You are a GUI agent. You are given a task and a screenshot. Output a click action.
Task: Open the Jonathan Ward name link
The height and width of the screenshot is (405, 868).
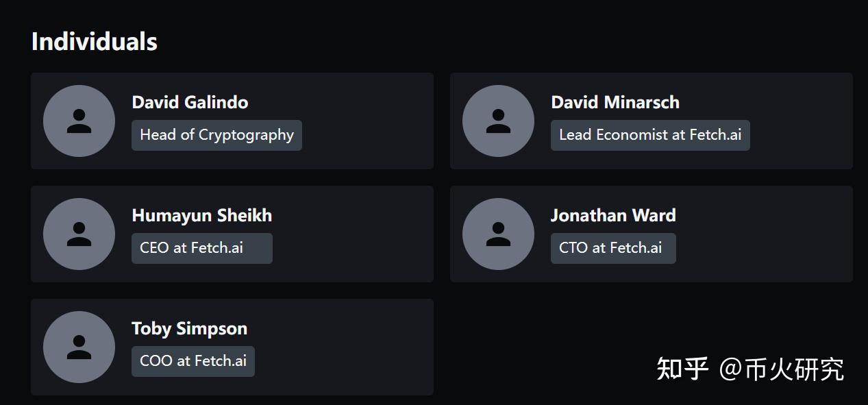coord(612,215)
